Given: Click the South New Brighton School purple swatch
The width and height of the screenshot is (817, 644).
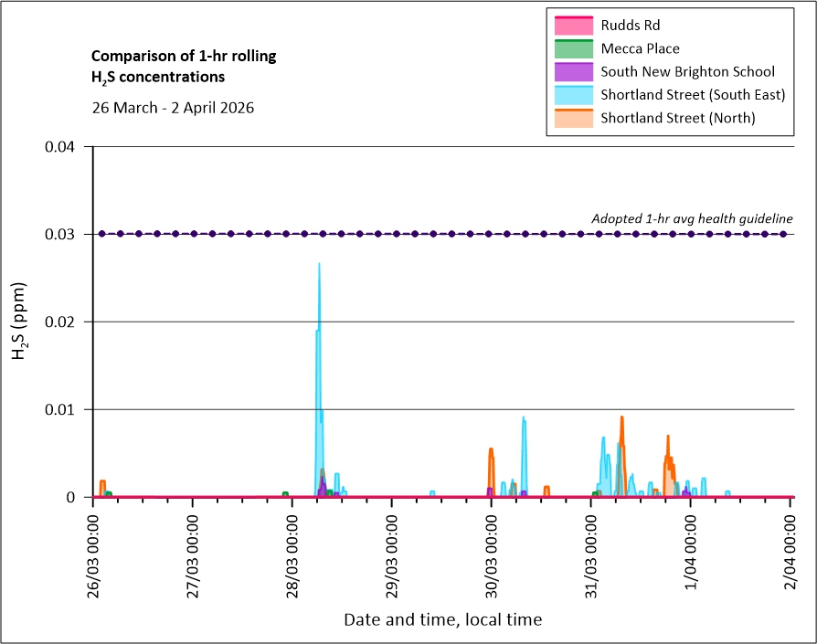Looking at the screenshot, I should 572,71.
